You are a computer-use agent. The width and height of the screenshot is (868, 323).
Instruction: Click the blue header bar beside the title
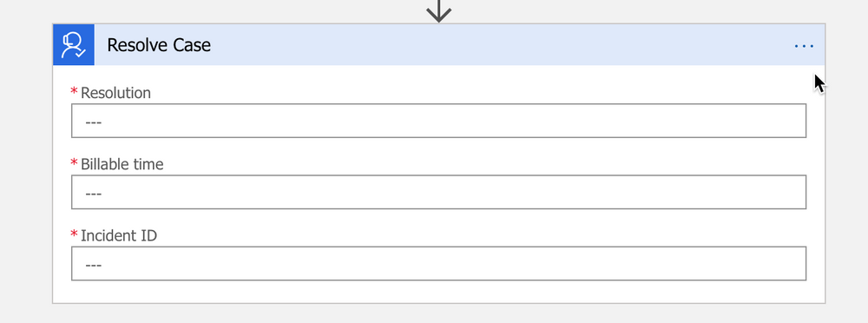point(498,45)
